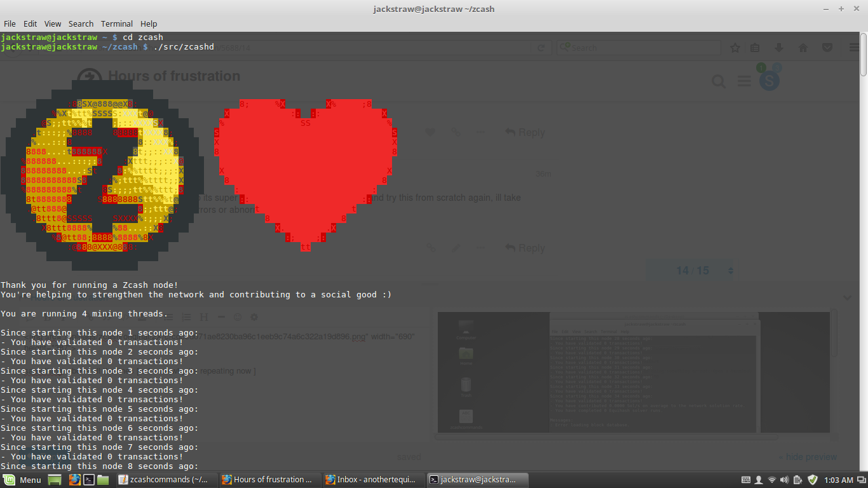868x488 pixels.
Task: Open the file manager panel launcher
Action: tap(103, 480)
